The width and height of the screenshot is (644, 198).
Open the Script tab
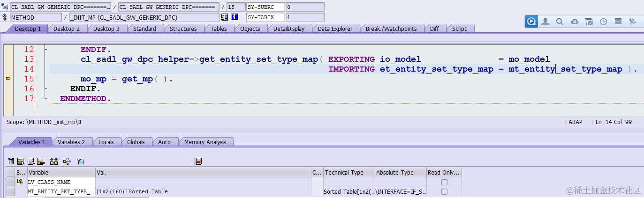(459, 29)
